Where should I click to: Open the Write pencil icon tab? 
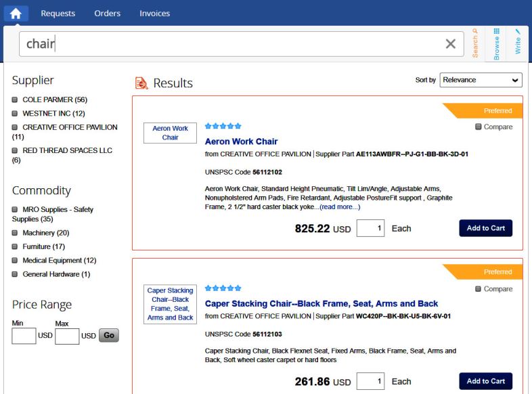point(518,43)
